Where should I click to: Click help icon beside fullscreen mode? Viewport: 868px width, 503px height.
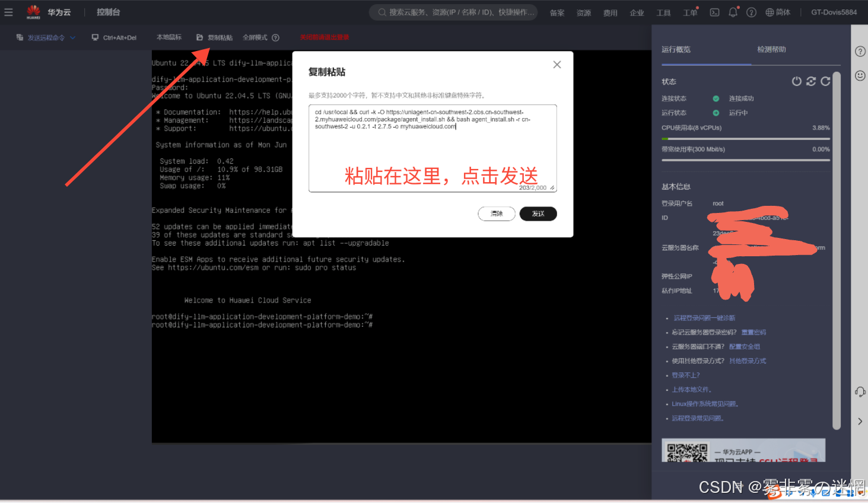[x=275, y=37]
